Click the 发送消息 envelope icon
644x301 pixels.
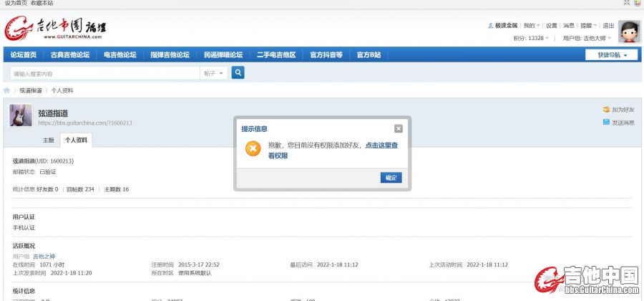(606, 123)
